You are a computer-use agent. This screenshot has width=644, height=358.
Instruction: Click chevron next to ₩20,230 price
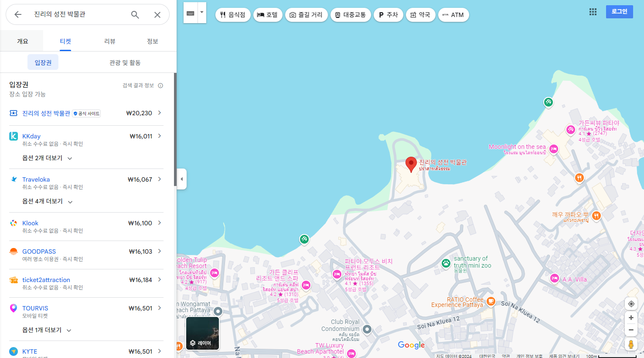click(x=160, y=113)
